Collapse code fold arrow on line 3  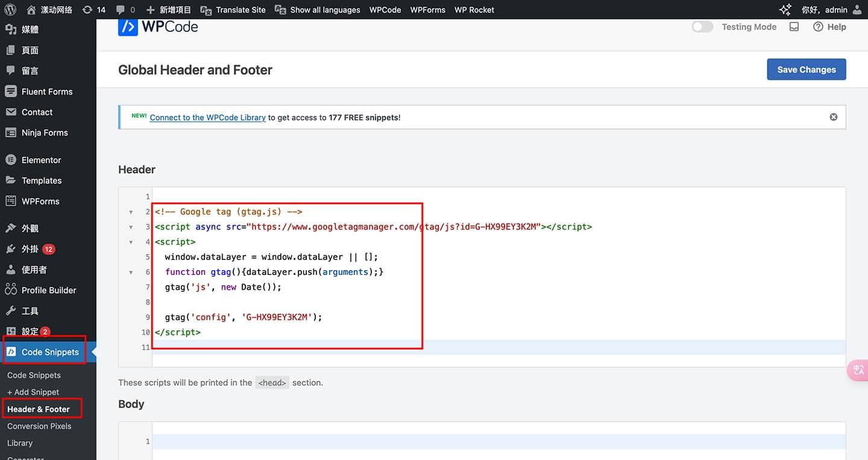point(131,227)
